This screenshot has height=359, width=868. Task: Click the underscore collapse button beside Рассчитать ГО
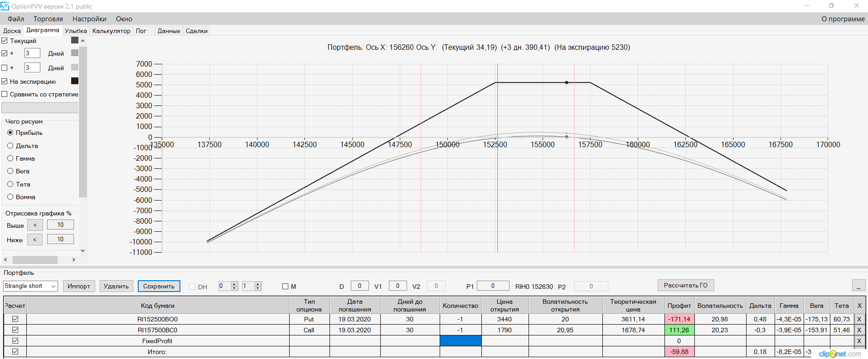pyautogui.click(x=859, y=286)
